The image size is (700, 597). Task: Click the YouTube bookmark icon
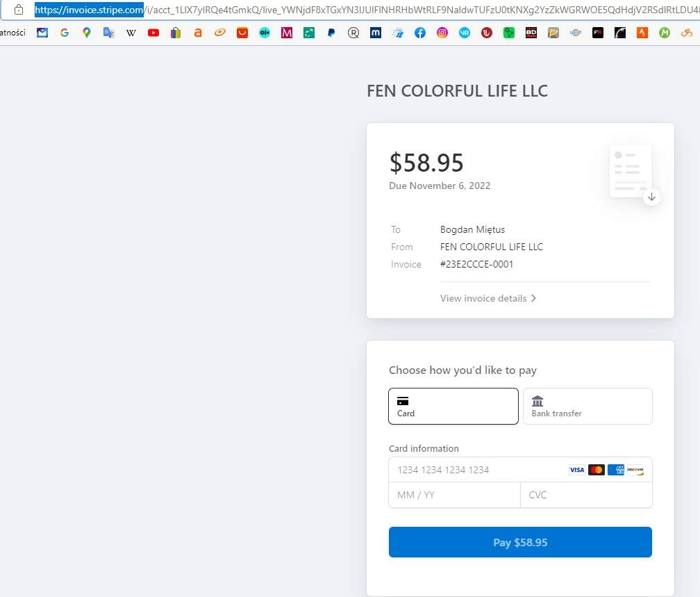[x=153, y=33]
